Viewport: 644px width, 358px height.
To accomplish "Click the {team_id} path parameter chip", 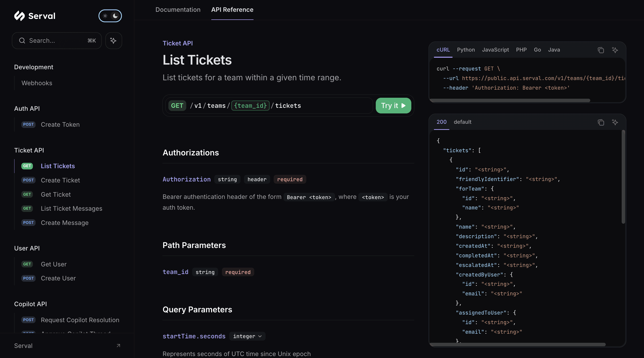I will click(250, 106).
